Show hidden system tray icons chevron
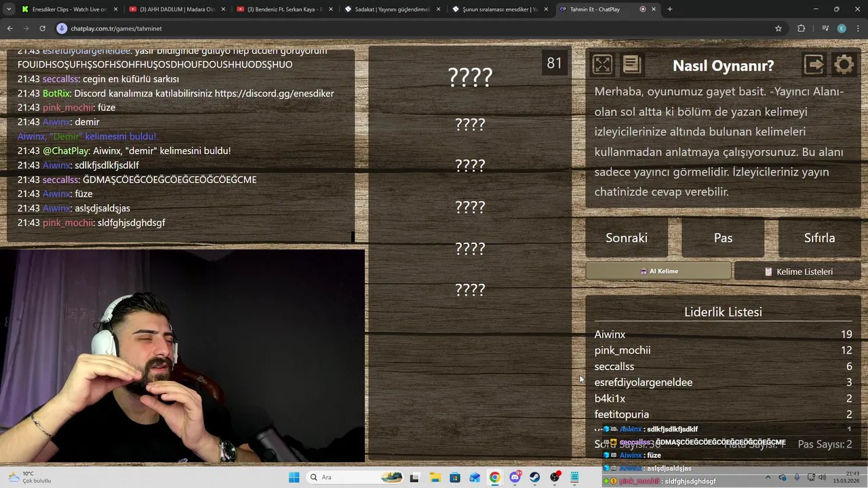The width and height of the screenshot is (868, 488). tap(768, 477)
